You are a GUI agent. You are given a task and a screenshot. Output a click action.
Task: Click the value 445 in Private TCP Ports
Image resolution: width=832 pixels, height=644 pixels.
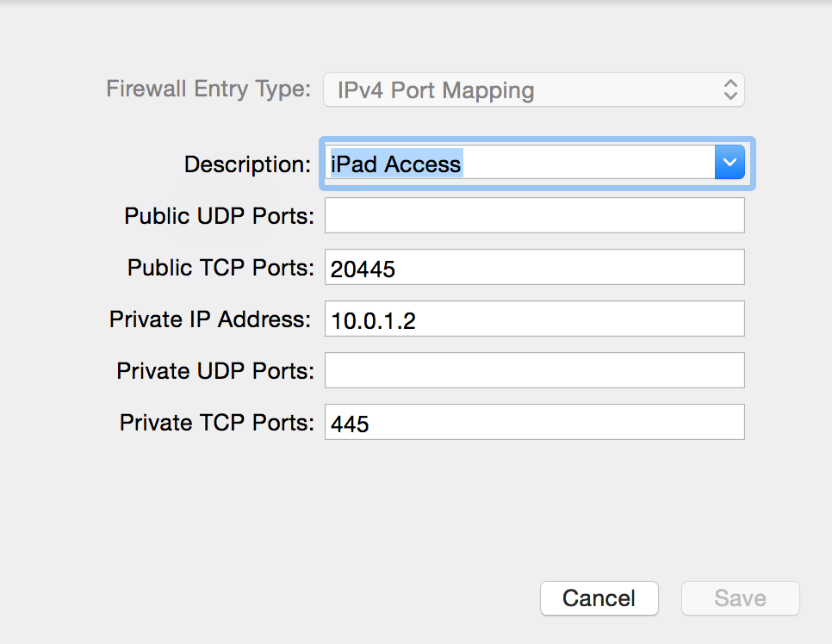tap(346, 423)
